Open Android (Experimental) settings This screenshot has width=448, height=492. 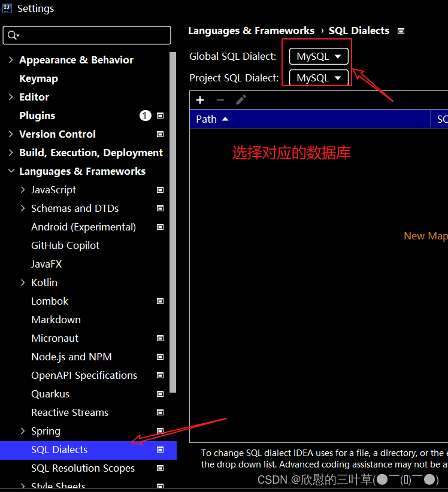tap(84, 227)
